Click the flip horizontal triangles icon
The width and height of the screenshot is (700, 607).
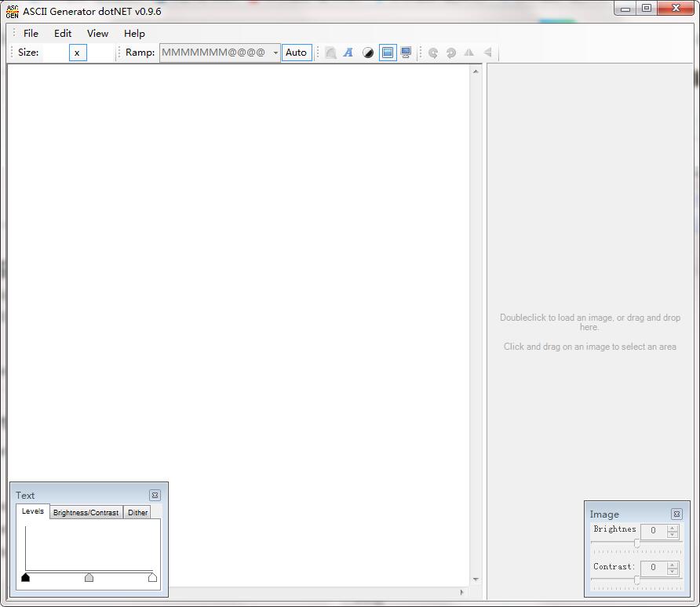click(x=469, y=53)
